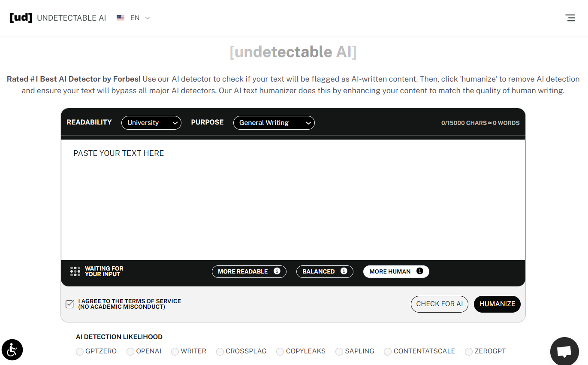Expand the EN language selector chevron
This screenshot has width=588, height=365.
(148, 18)
